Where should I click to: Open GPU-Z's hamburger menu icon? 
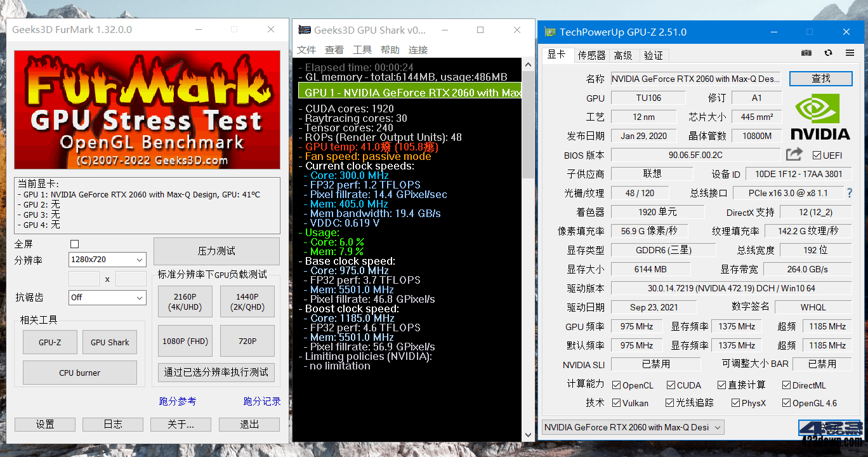pyautogui.click(x=850, y=53)
